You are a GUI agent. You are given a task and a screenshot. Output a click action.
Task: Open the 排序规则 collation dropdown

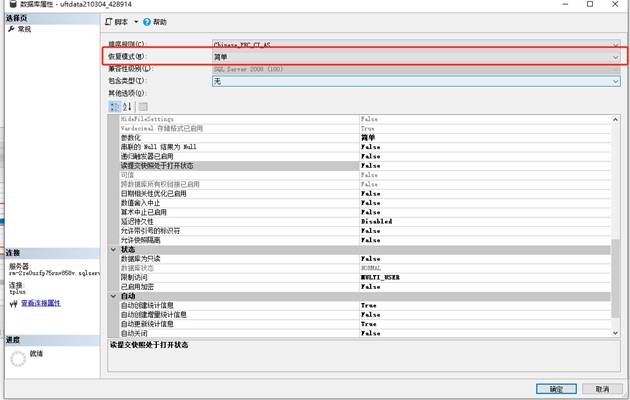(615, 45)
